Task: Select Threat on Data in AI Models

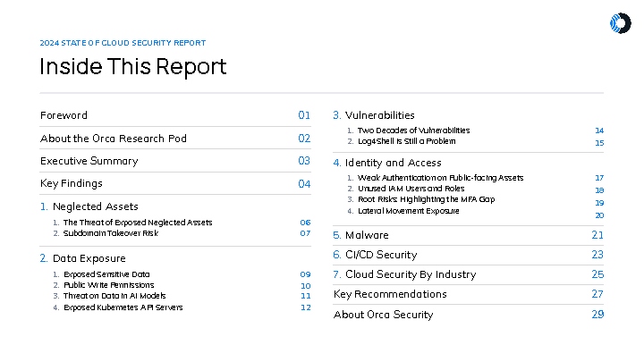Action: pyautogui.click(x=114, y=296)
